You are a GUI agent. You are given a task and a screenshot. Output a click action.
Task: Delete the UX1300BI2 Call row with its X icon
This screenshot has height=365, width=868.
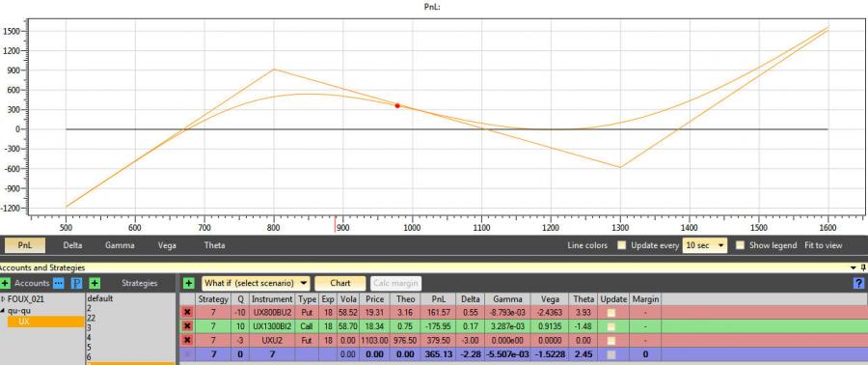coord(188,326)
